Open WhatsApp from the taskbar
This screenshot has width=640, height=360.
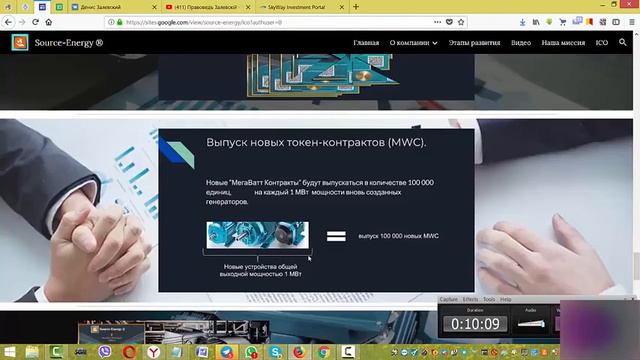[251, 352]
